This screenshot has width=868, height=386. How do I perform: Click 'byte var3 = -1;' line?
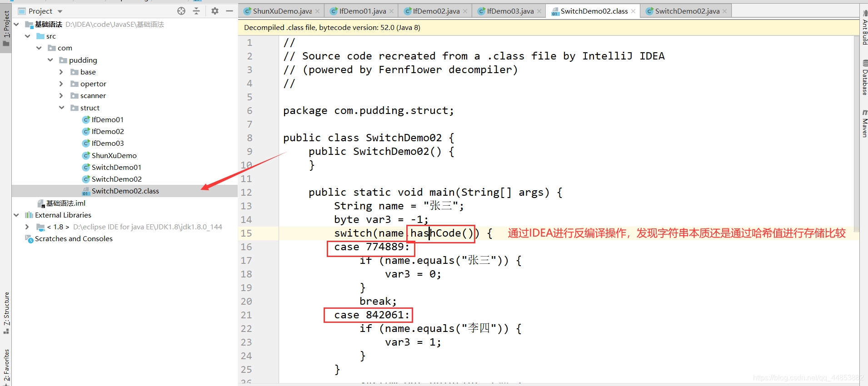tap(381, 219)
